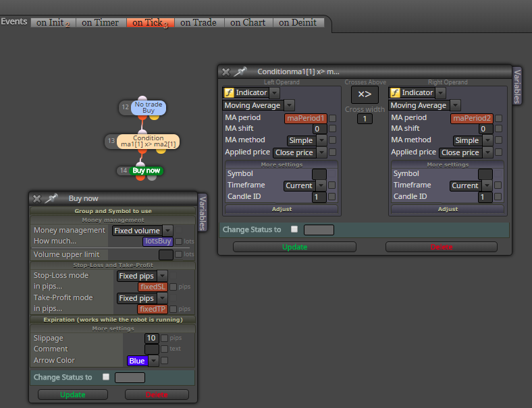This screenshot has width=532, height=408.
Task: Toggle left operand MA period checkbox
Action: pyautogui.click(x=332, y=118)
